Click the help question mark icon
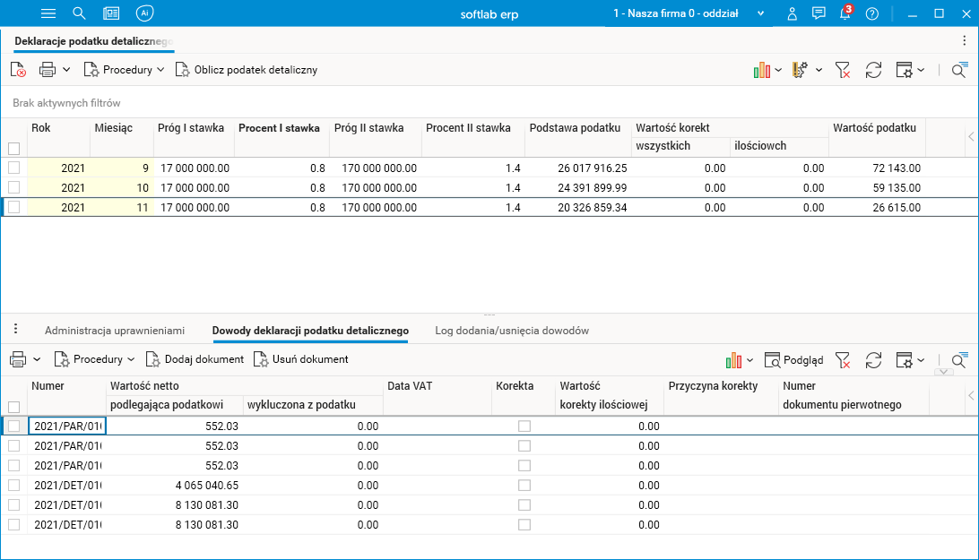The image size is (979, 560). (x=872, y=13)
